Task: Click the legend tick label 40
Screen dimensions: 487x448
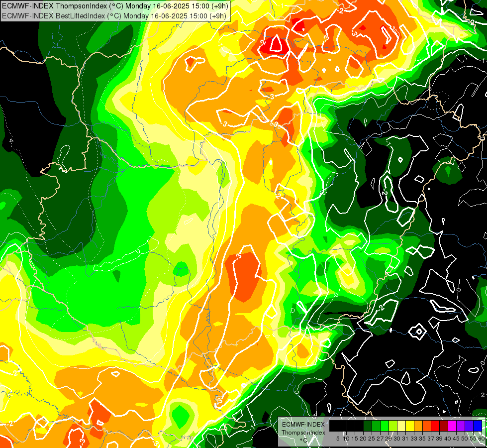Action: [448, 439]
